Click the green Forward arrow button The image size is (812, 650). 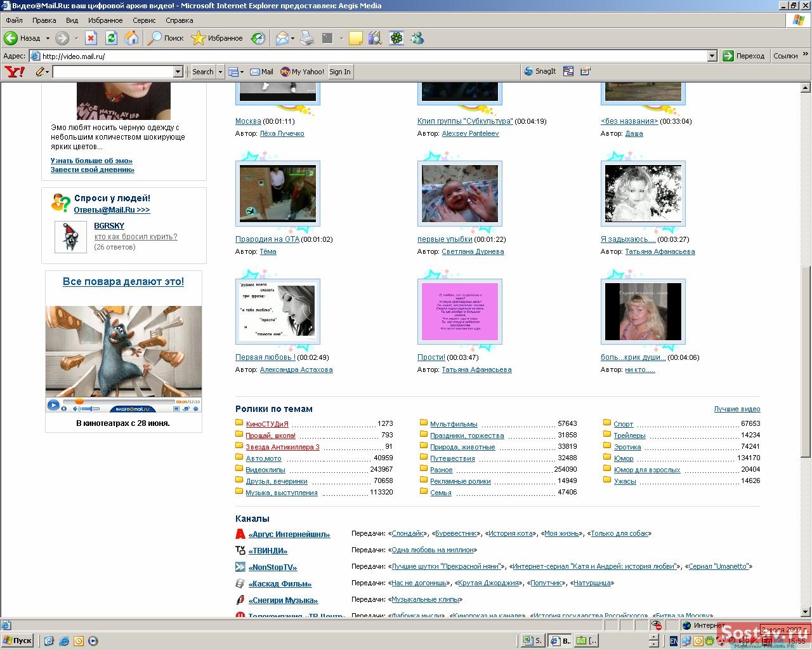[x=62, y=38]
